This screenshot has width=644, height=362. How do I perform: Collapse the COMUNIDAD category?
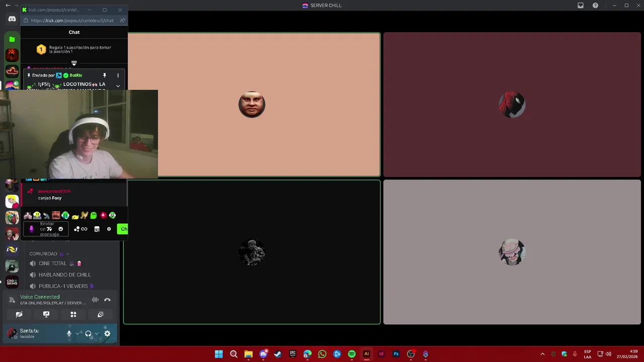tap(49, 254)
